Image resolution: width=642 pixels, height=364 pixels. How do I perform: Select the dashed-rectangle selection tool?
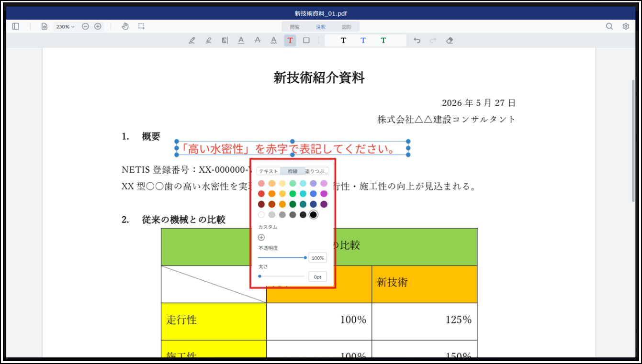[141, 26]
